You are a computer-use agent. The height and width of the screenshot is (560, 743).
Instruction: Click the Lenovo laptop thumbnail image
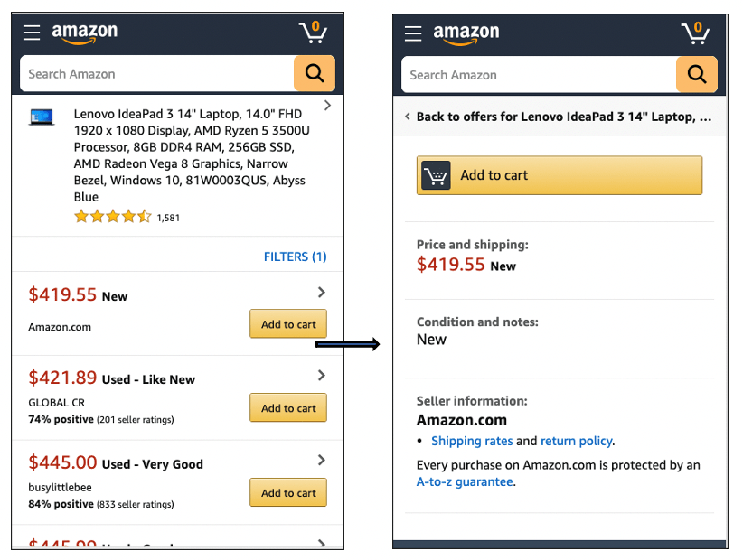pyautogui.click(x=42, y=117)
